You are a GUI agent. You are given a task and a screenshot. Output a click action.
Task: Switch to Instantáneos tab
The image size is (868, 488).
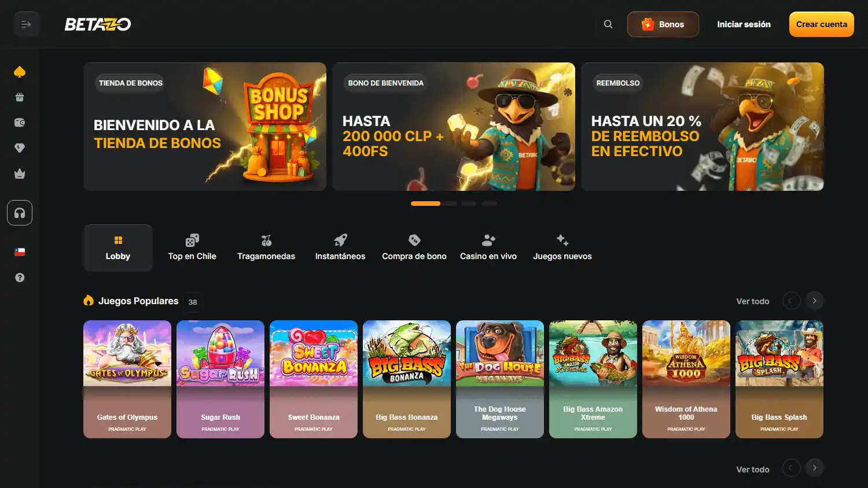pyautogui.click(x=340, y=248)
